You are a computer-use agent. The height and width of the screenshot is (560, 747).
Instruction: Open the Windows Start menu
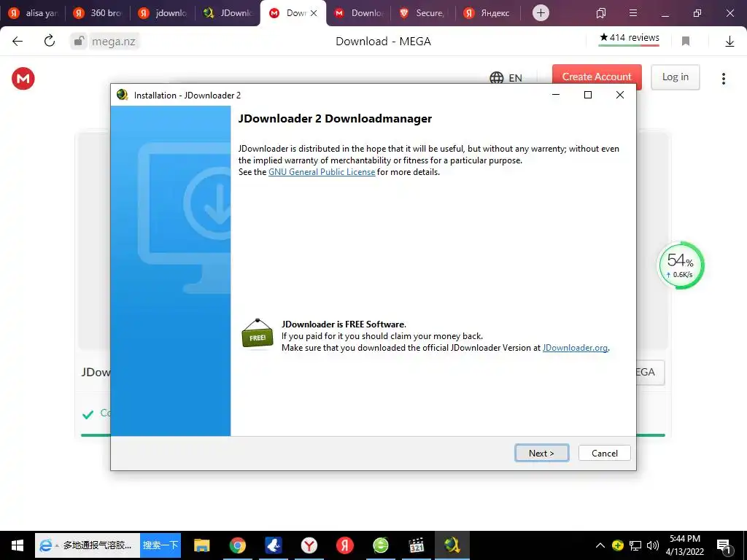pyautogui.click(x=18, y=545)
